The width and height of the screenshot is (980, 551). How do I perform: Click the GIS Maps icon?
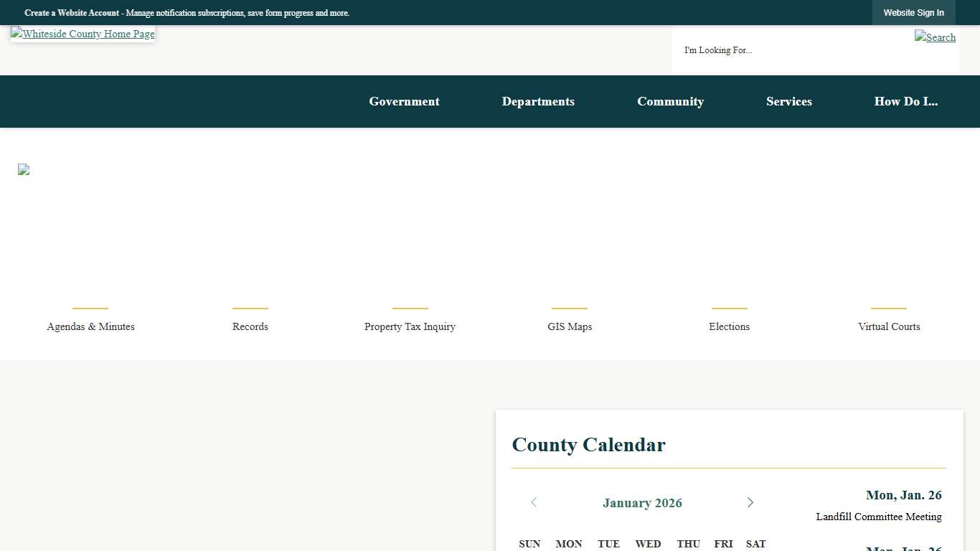(570, 326)
